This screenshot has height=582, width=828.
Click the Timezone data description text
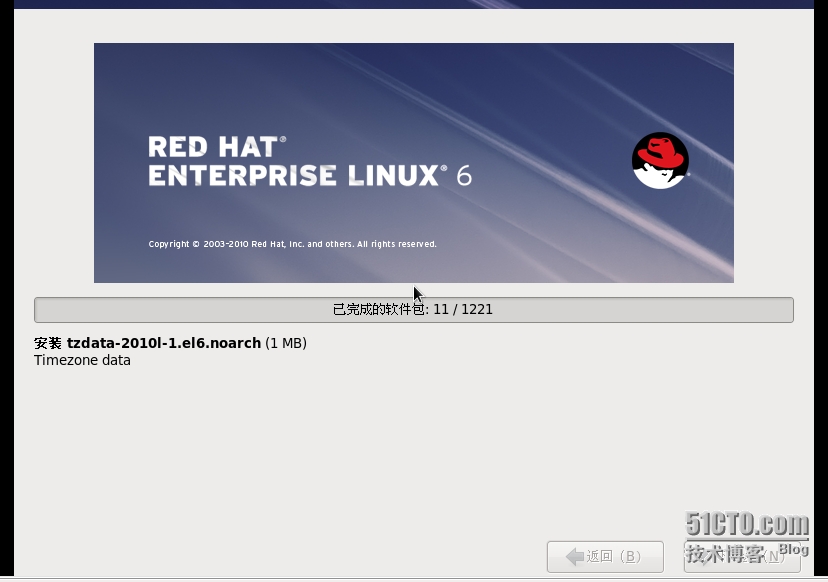tap(82, 361)
